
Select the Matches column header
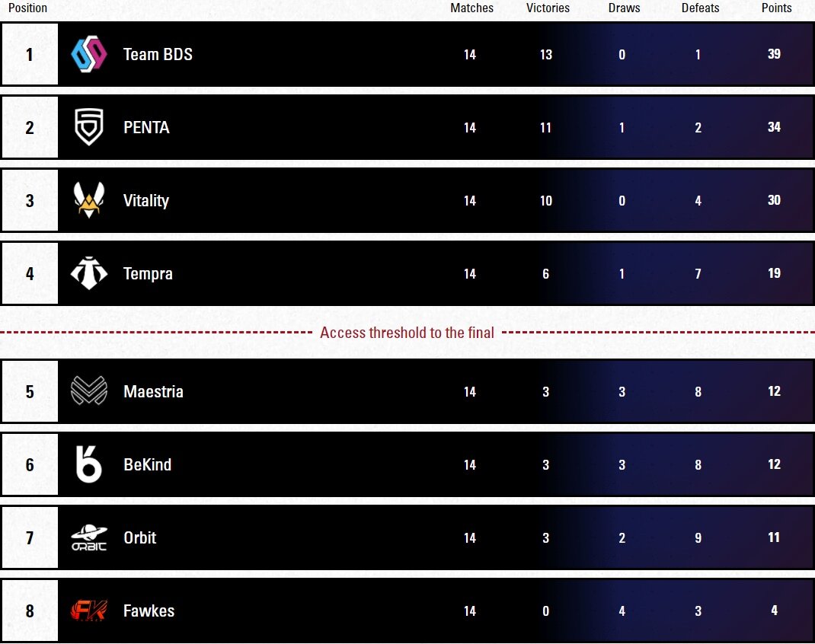[x=472, y=8]
